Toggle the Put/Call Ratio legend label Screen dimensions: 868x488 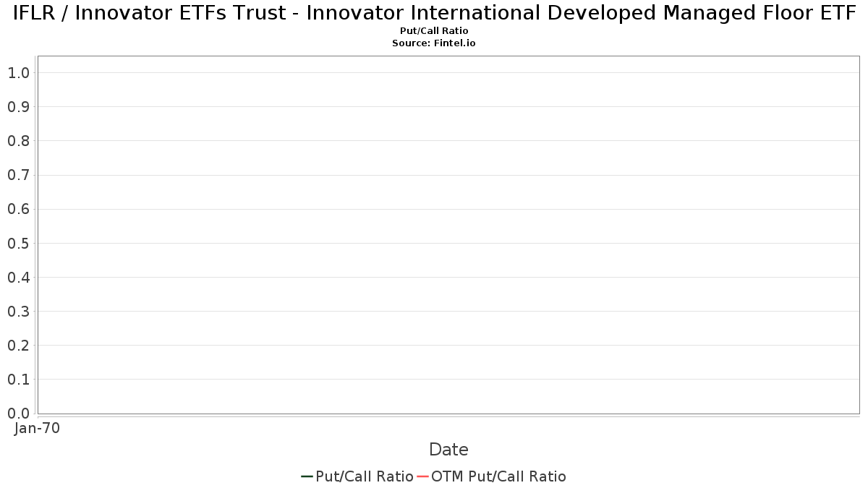364,476
